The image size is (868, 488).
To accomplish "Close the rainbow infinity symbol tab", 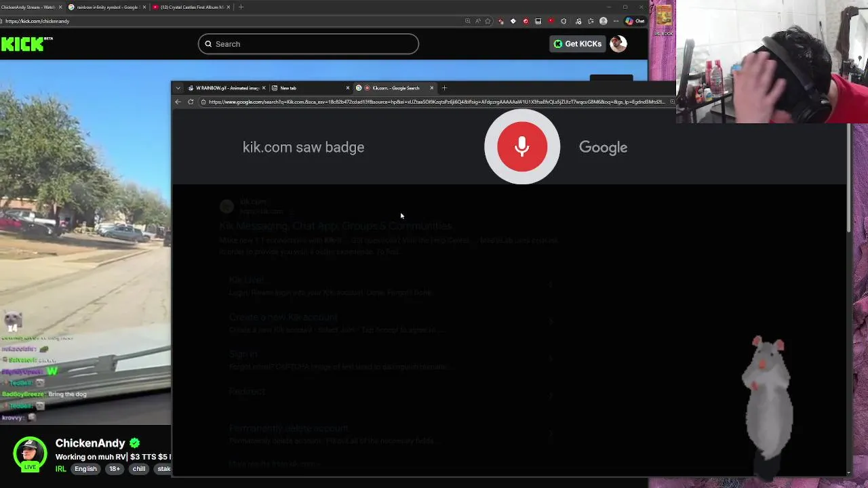I will (x=143, y=7).
